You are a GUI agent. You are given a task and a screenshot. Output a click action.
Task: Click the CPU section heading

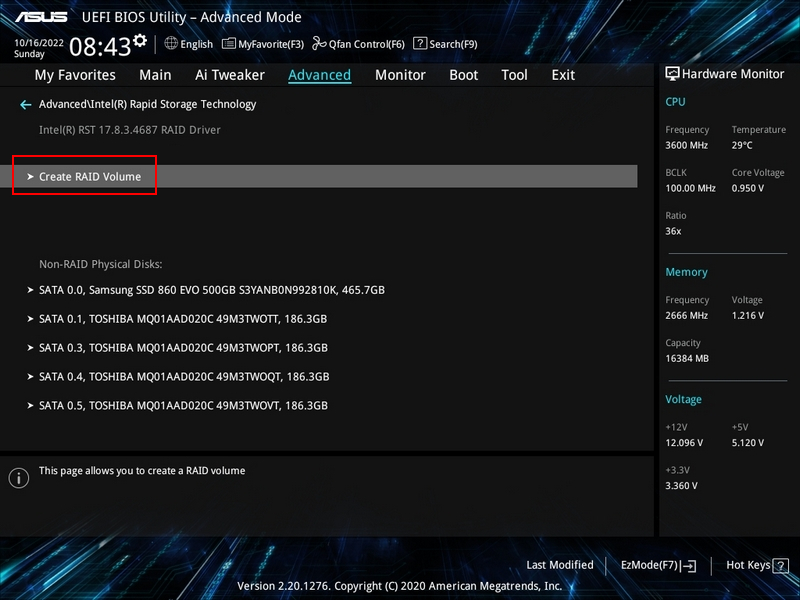[675, 102]
